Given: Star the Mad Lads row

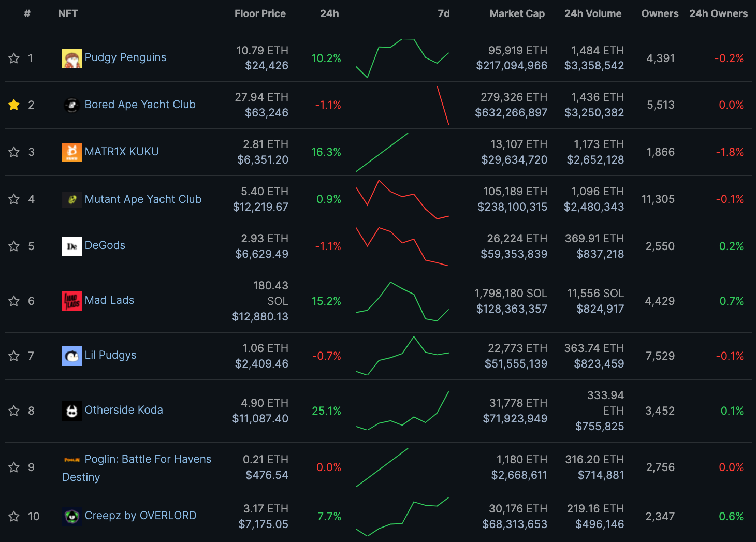Looking at the screenshot, I should tap(14, 301).
